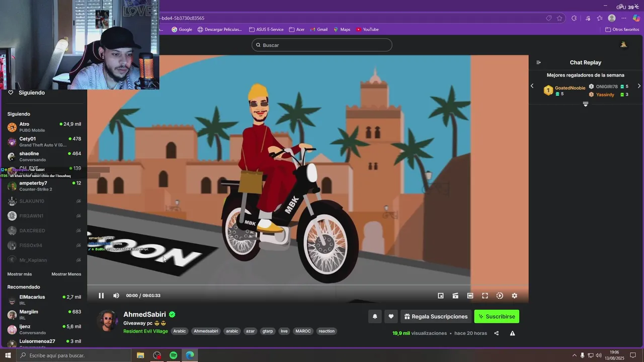Pause the video playback
The image size is (644, 362).
coord(101,296)
